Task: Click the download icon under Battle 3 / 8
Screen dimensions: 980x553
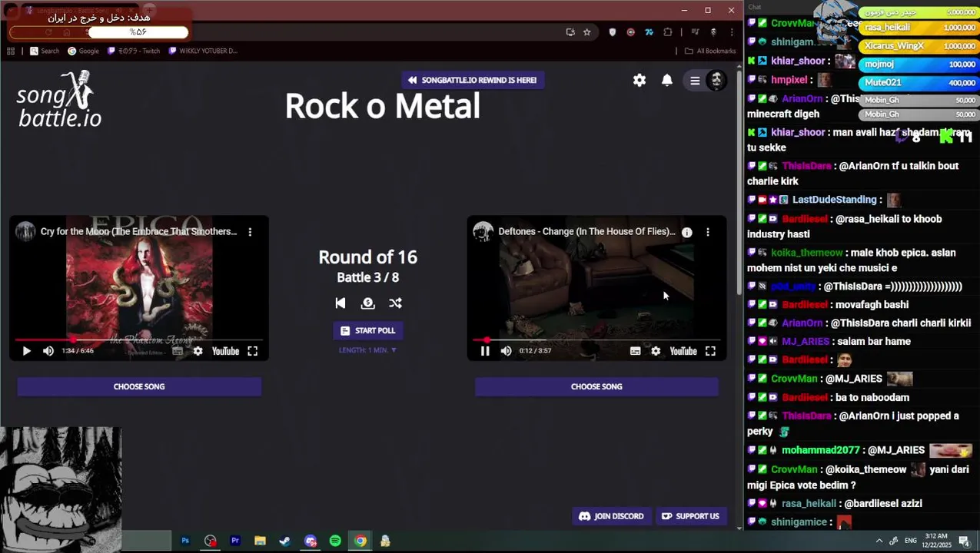Action: tap(367, 303)
